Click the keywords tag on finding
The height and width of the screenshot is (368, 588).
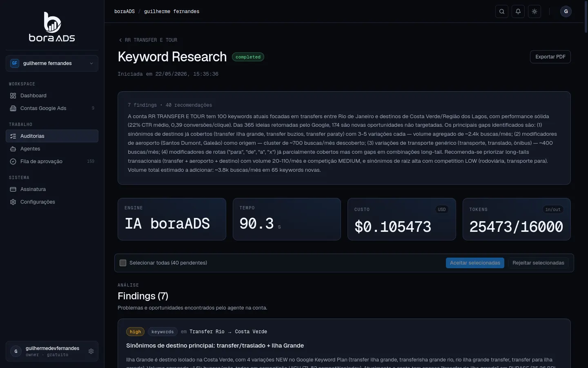[163, 332]
